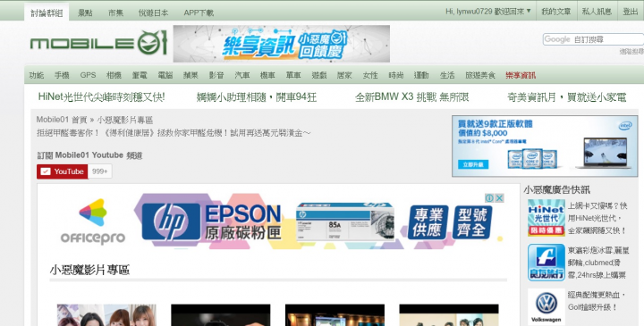Image resolution: width=644 pixels, height=326 pixels.
Task: Open 私人訊息 private messages
Action: (x=597, y=12)
